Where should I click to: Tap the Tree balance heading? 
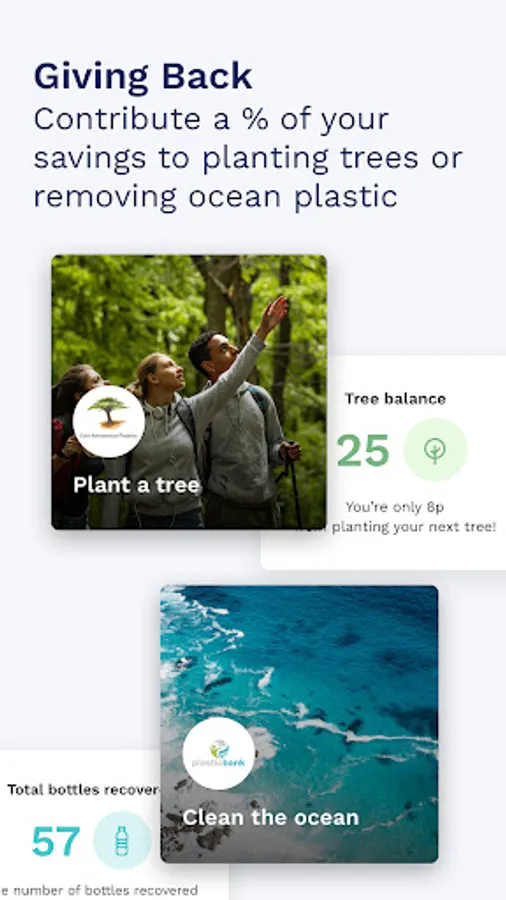[x=395, y=398]
